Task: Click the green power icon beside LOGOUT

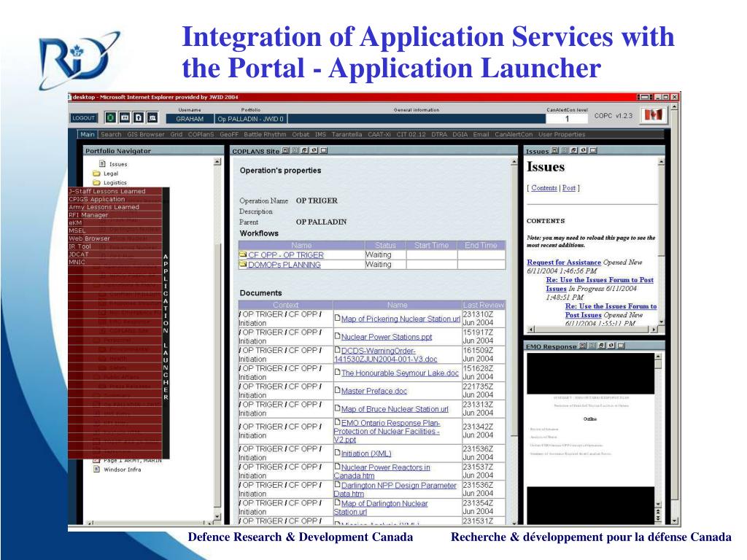Action: tap(111, 117)
